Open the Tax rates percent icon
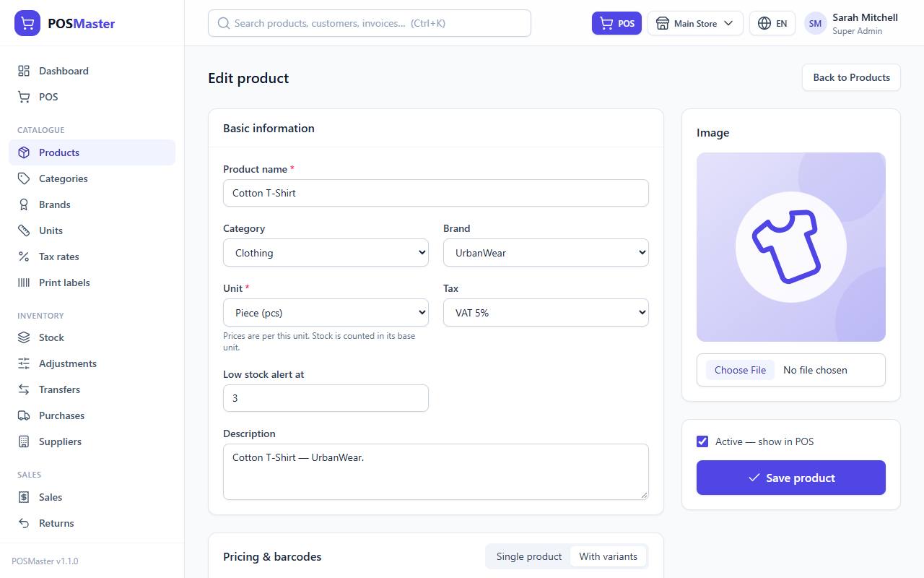The image size is (924, 578). pos(24,256)
